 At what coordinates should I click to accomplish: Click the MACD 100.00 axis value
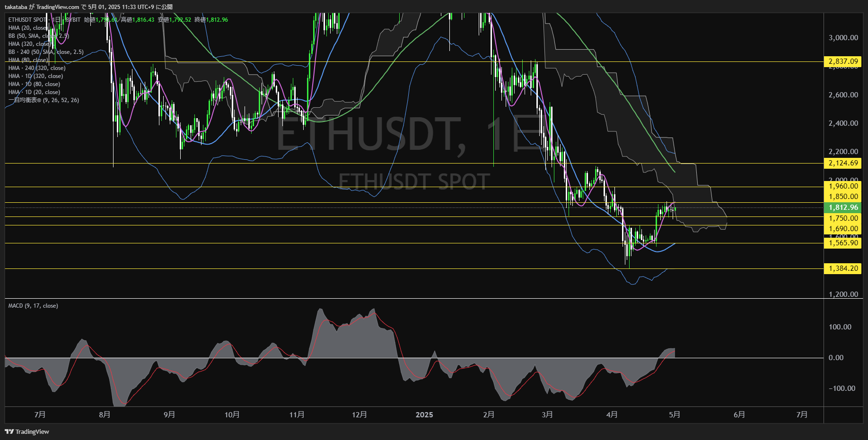(840, 327)
